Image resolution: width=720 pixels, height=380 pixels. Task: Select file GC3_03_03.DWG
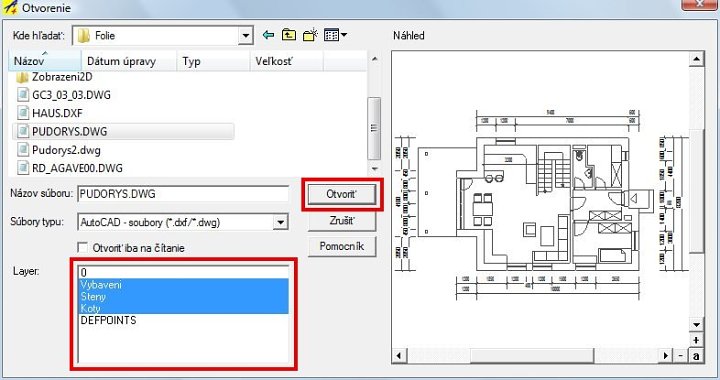(x=71, y=95)
